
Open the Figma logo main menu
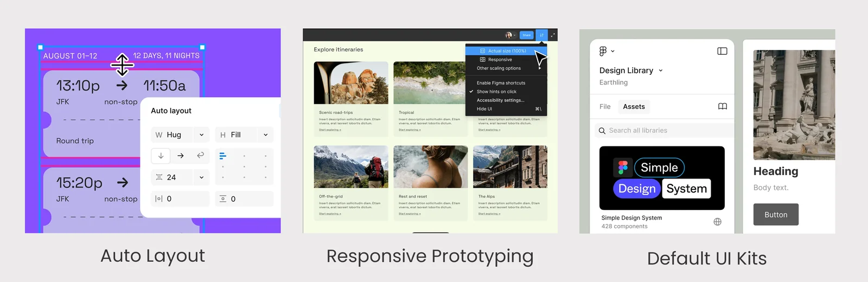pos(607,51)
